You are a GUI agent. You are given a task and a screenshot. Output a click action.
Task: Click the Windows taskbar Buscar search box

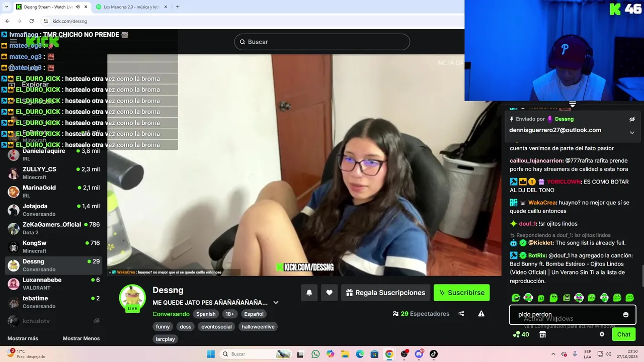[256, 354]
